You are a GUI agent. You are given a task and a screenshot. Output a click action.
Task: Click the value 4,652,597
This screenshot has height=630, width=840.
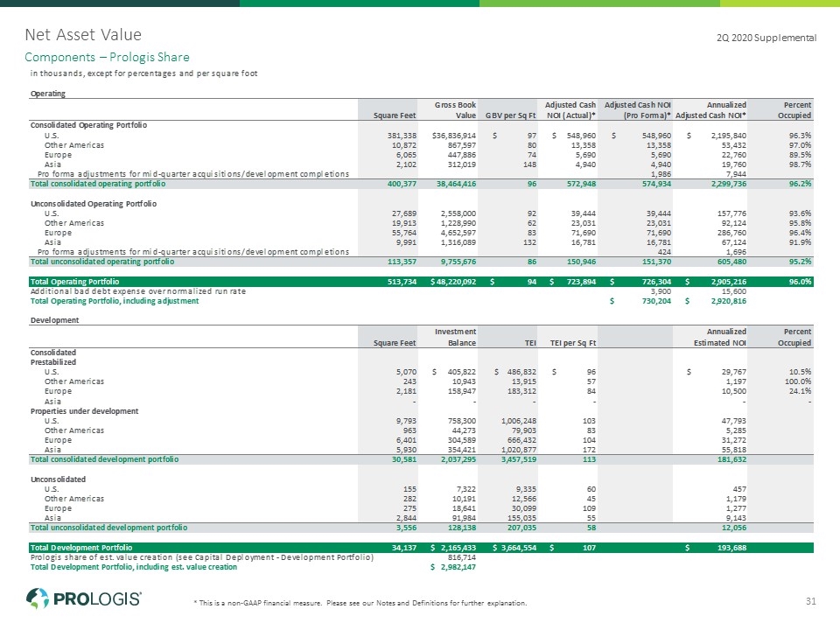458,233
